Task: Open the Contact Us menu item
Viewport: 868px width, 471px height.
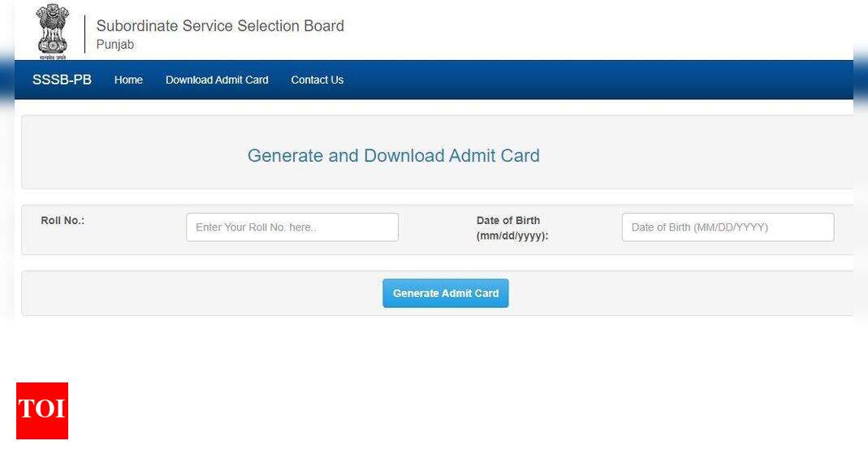Action: pos(317,80)
